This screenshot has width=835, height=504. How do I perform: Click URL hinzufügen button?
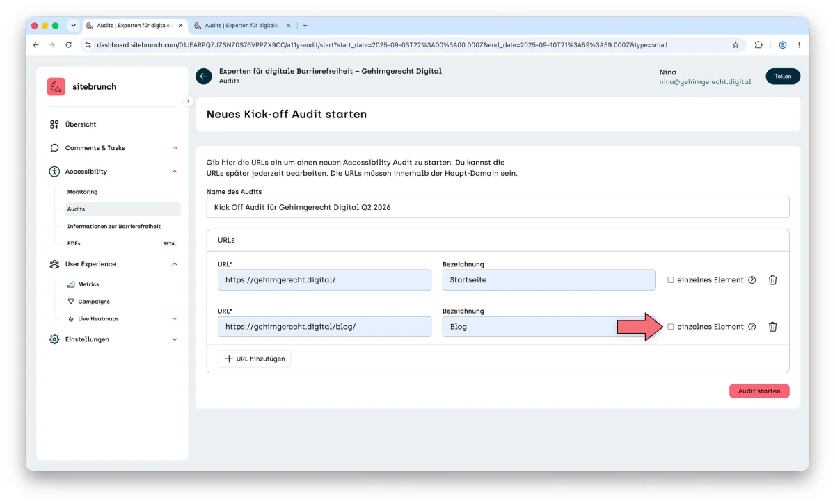point(254,359)
